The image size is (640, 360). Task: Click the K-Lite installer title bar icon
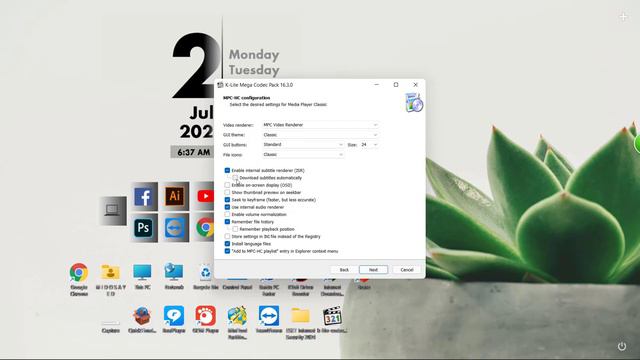coord(220,85)
